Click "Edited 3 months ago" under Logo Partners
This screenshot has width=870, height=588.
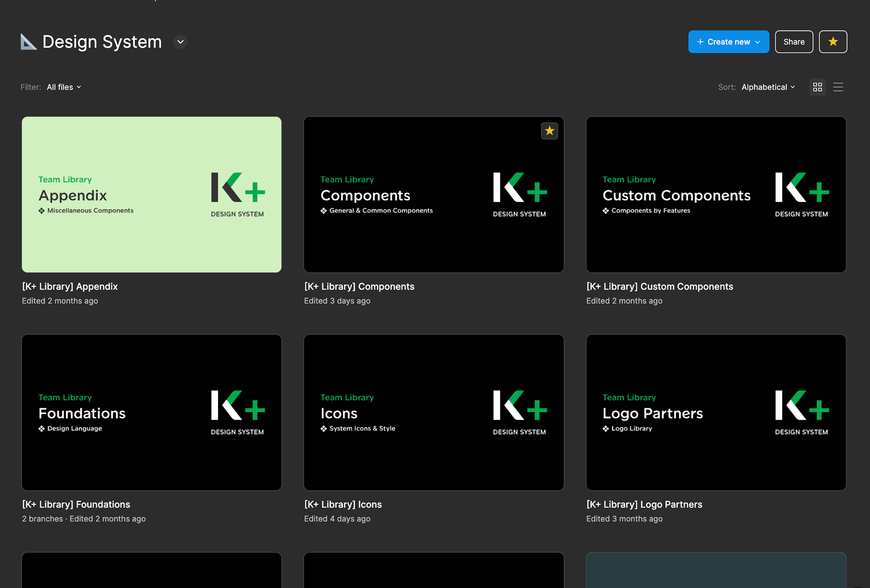(x=624, y=519)
